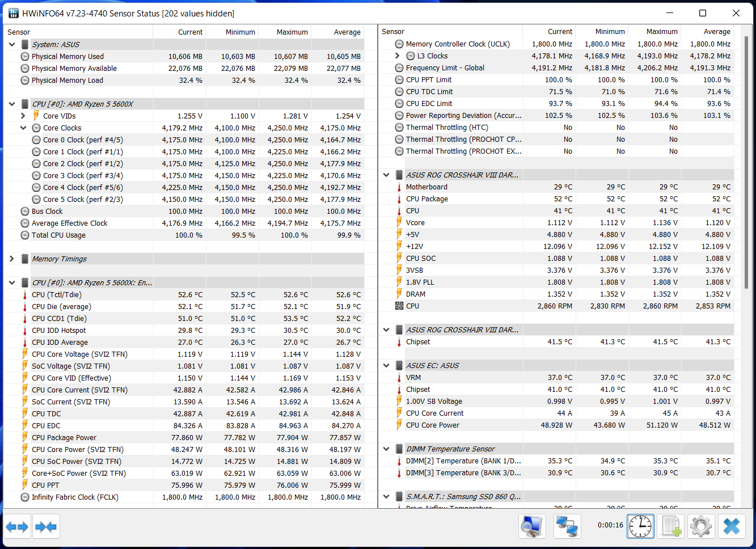
Task: Click the Core VIDs lightning icon
Action: (36, 116)
